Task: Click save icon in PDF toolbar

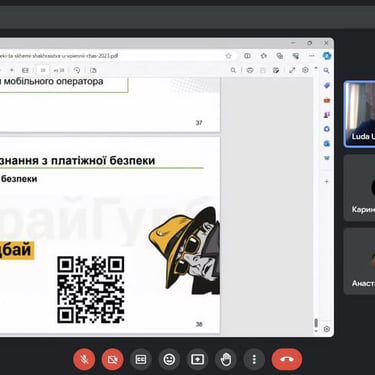Action: click(x=263, y=70)
